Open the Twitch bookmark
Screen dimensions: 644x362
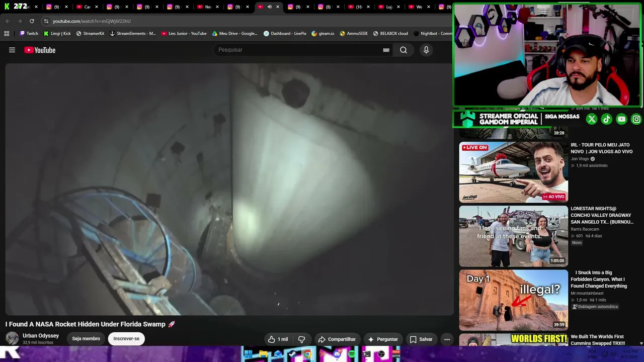(x=29, y=34)
